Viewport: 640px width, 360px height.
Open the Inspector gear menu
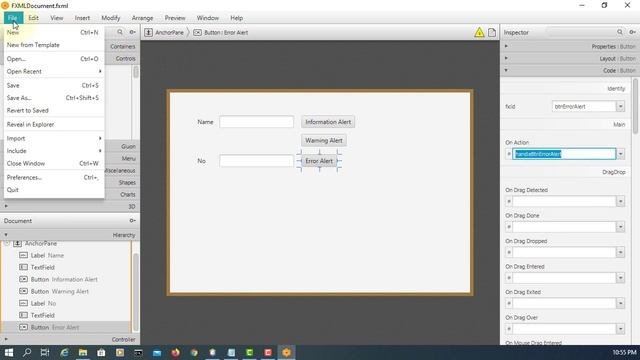[x=632, y=32]
